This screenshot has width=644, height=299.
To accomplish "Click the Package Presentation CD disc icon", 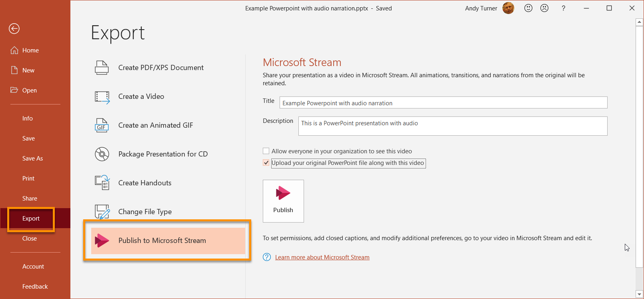I will (102, 154).
